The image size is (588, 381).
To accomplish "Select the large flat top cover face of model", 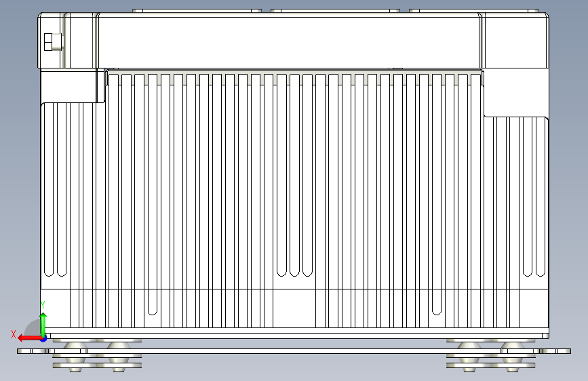I will pos(289,42).
